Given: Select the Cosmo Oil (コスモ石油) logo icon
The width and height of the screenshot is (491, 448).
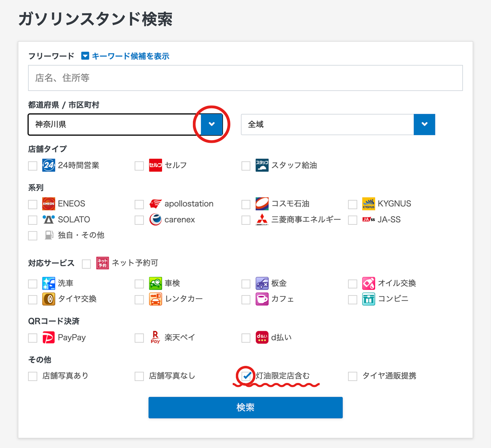Looking at the screenshot, I should click(x=262, y=204).
